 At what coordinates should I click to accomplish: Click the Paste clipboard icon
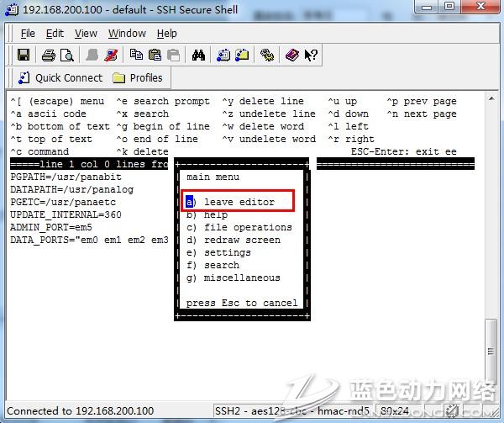(155, 56)
